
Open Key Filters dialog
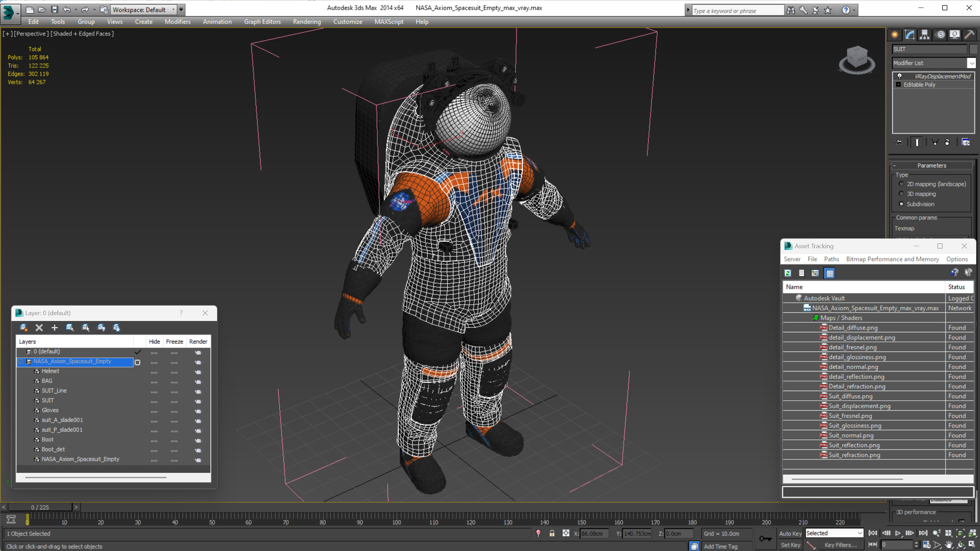(841, 544)
